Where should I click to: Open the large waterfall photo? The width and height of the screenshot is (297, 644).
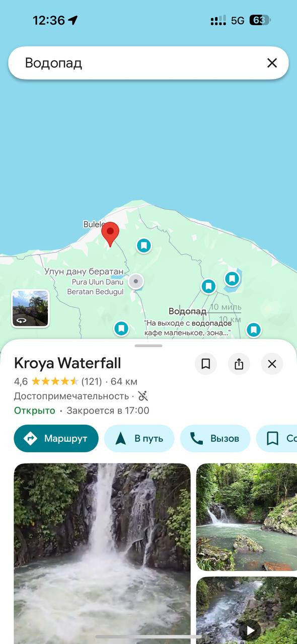click(102, 553)
